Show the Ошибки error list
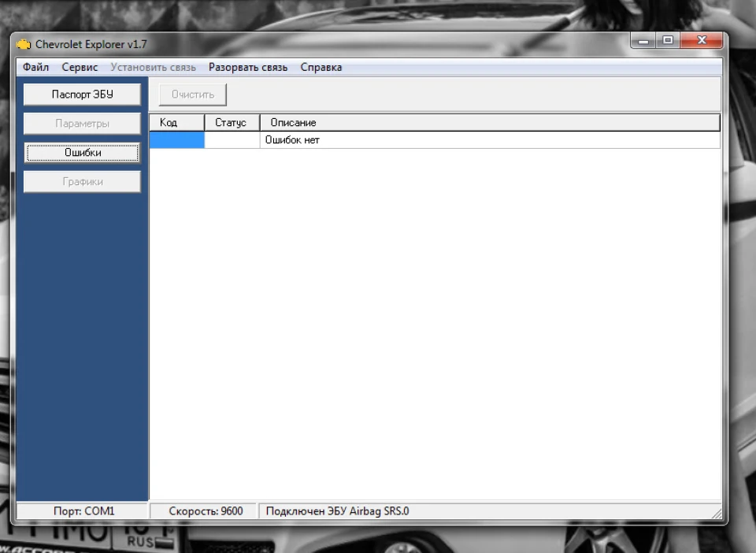The image size is (756, 553). click(83, 153)
